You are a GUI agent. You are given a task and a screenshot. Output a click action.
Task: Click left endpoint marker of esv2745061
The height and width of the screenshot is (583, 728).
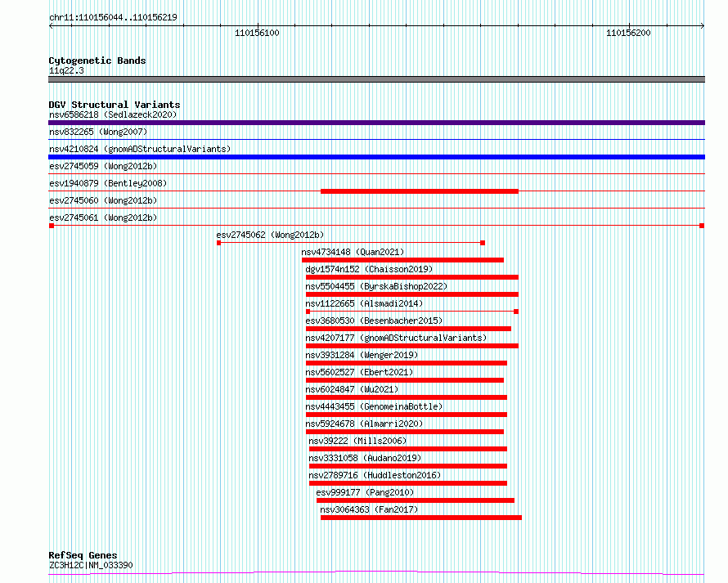point(52,226)
